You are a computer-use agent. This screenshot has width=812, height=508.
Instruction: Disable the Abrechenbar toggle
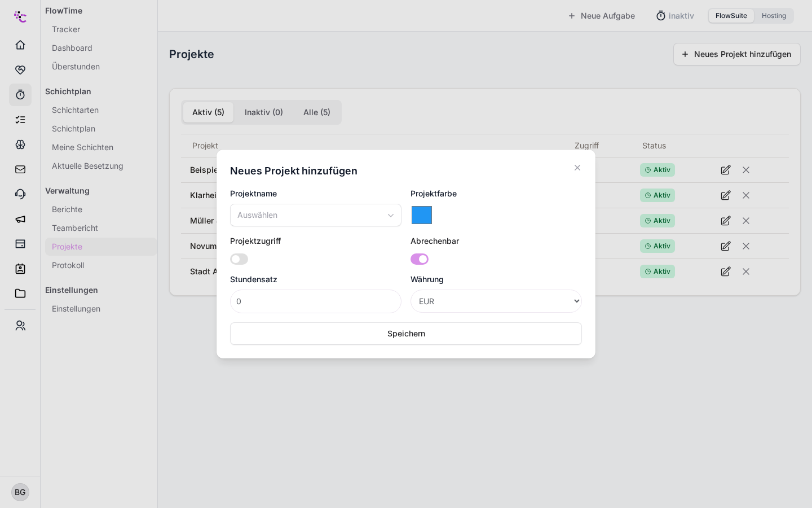(420, 259)
